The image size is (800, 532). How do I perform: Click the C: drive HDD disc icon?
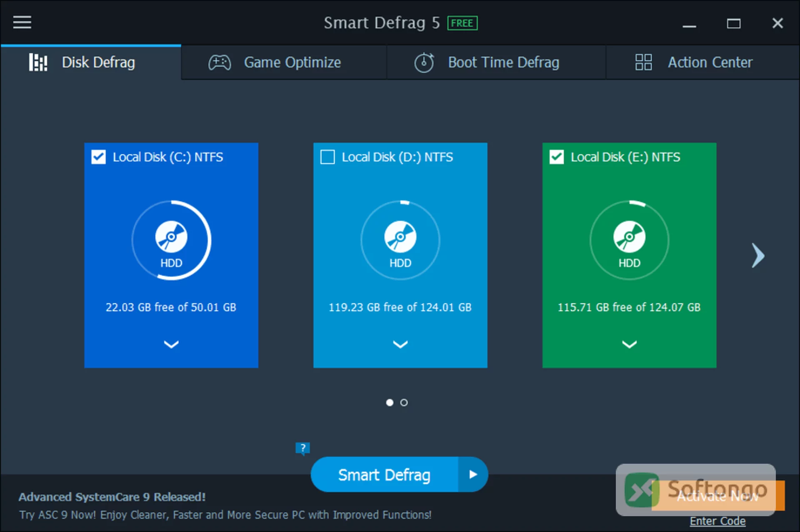coord(171,237)
